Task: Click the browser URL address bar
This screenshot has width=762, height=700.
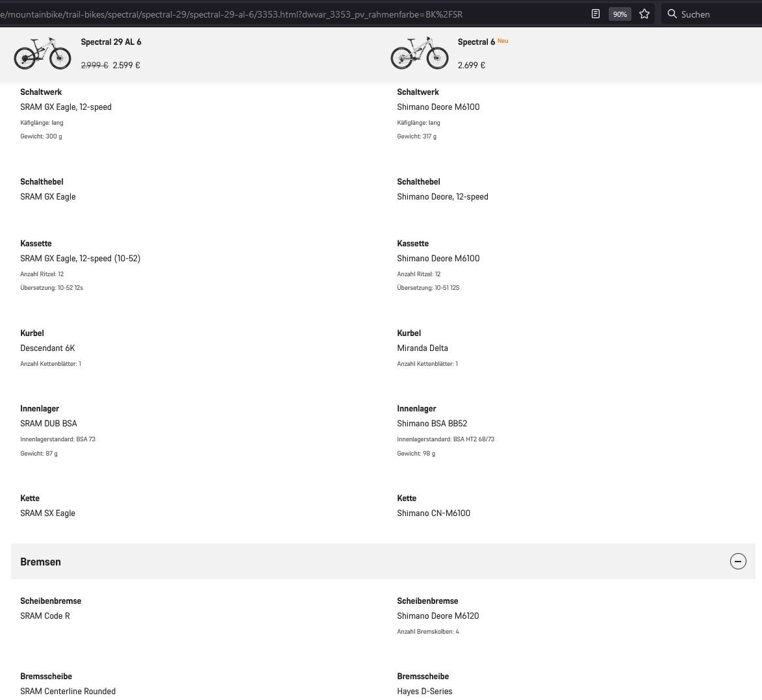Action: [260, 14]
